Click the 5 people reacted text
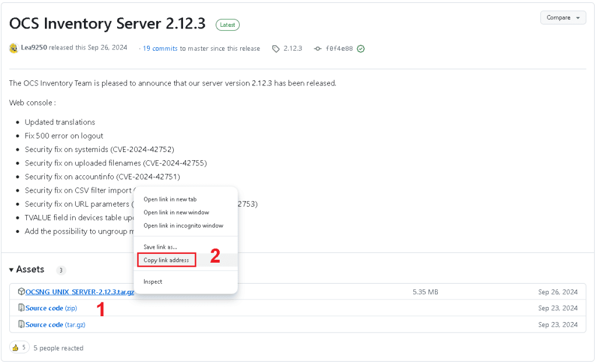This screenshot has width=597, height=364. 58,348
